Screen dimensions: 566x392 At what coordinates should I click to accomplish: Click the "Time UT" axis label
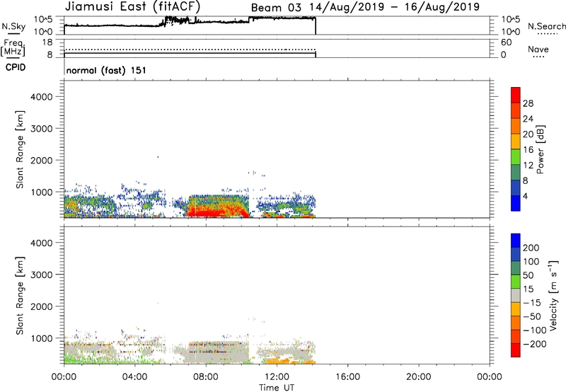coord(277,388)
